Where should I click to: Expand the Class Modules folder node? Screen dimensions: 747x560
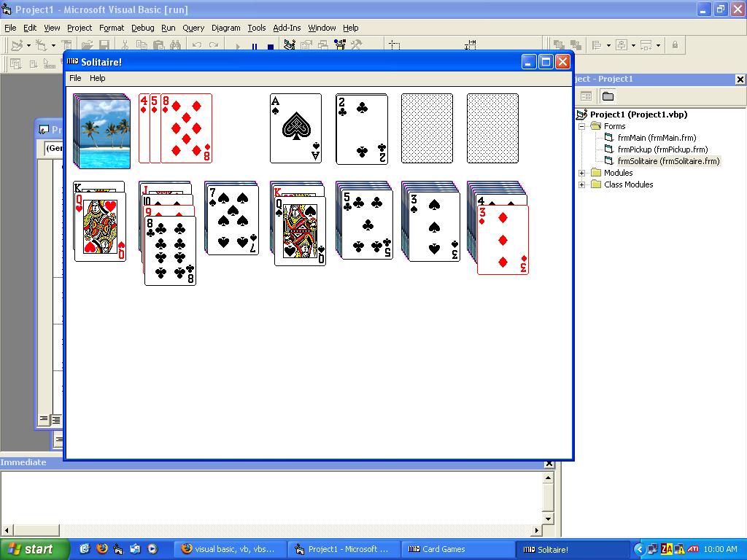coord(582,184)
